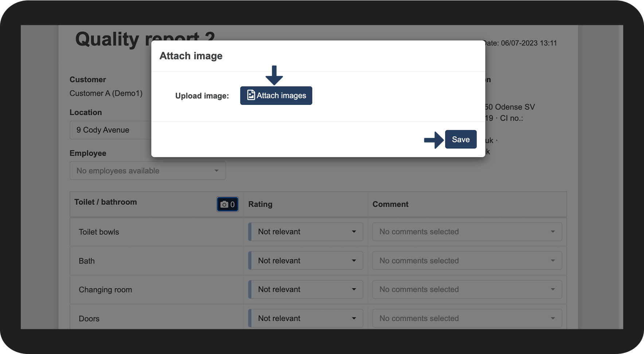
Task: Click the Bath row label
Action: coord(87,261)
